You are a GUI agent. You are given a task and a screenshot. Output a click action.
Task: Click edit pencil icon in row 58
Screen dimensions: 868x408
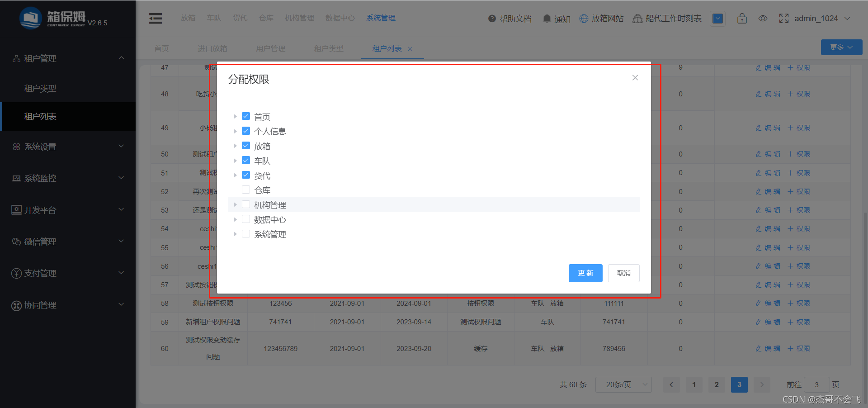click(x=759, y=304)
